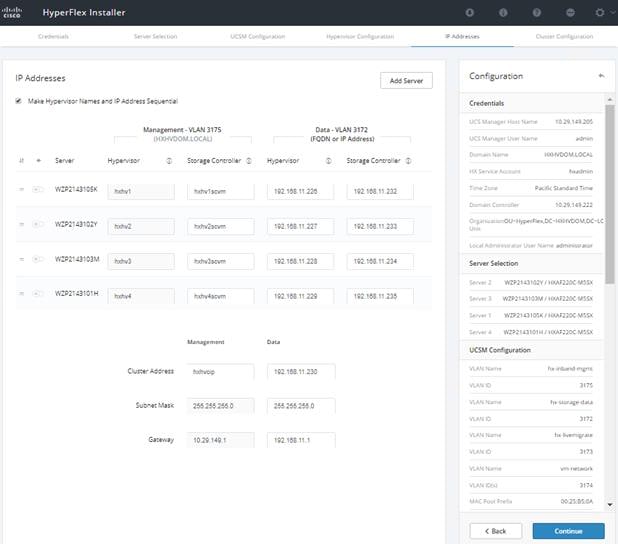The height and width of the screenshot is (544, 618).
Task: Grab the reorder handle for server WZP2143103M
Action: click(22, 259)
